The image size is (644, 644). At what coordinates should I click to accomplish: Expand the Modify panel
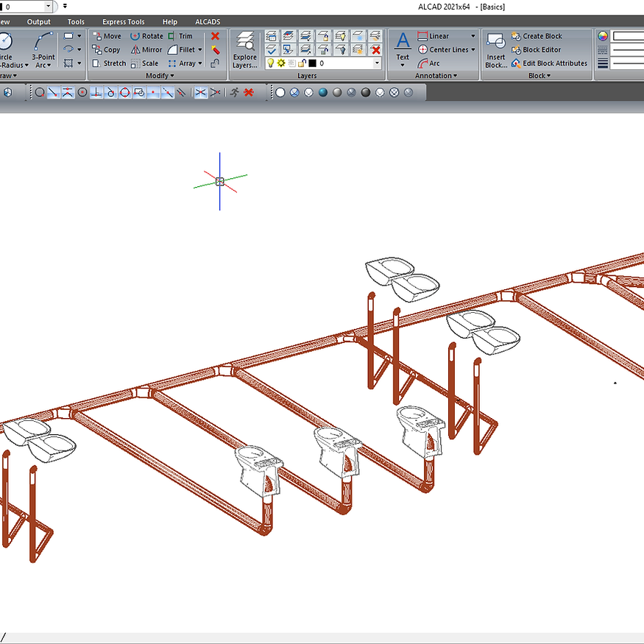pos(160,76)
